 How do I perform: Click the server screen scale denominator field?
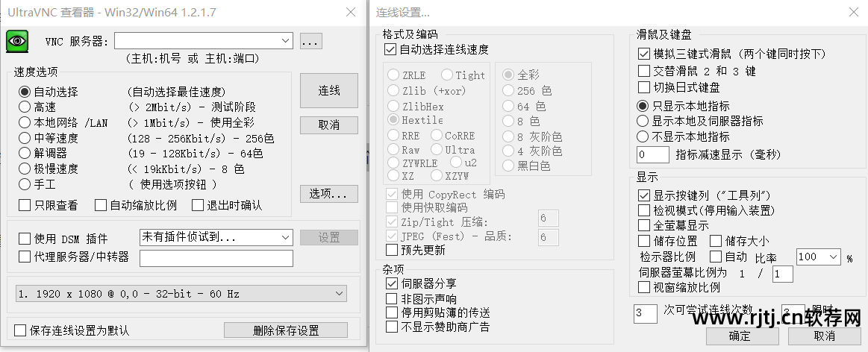click(783, 274)
